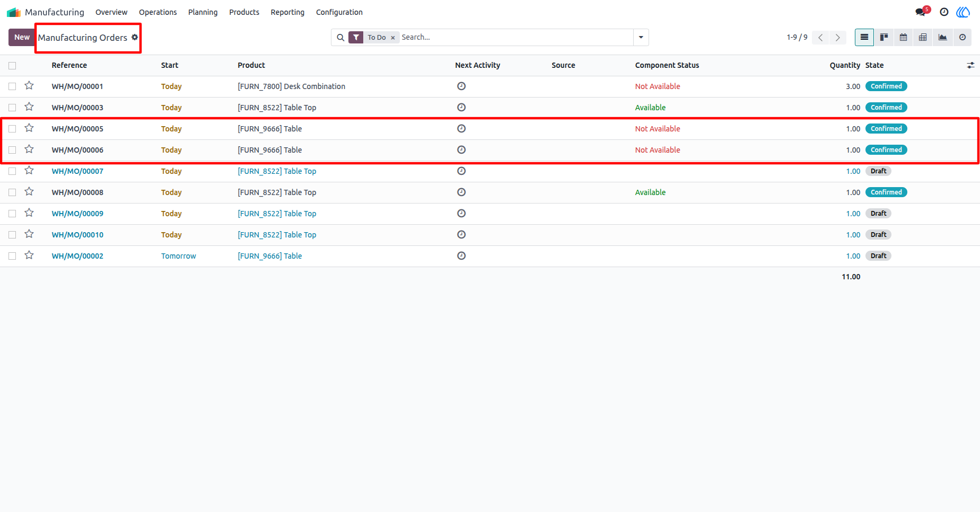Mark WH/MO/00007 as favorite star
This screenshot has width=980, height=512.
(x=29, y=171)
